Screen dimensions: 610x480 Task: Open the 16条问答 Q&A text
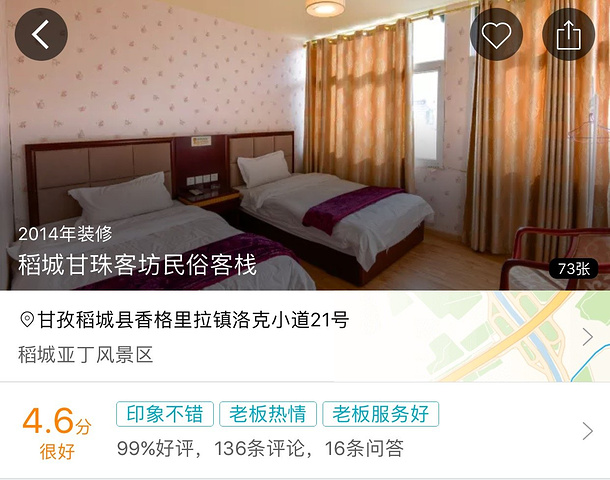[364, 448]
